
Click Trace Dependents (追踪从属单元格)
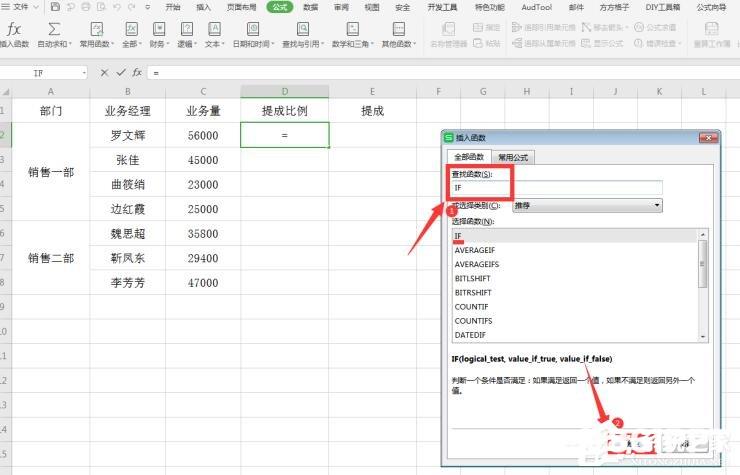pyautogui.click(x=544, y=43)
